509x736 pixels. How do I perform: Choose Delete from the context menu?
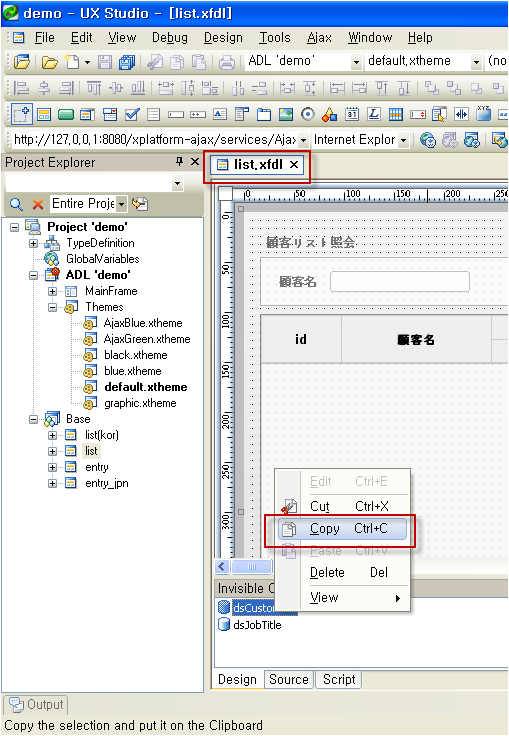point(342,573)
